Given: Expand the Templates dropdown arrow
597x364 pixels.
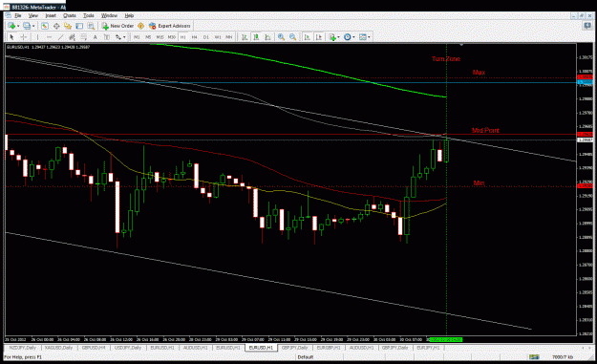Looking at the screenshot, I should 369,37.
